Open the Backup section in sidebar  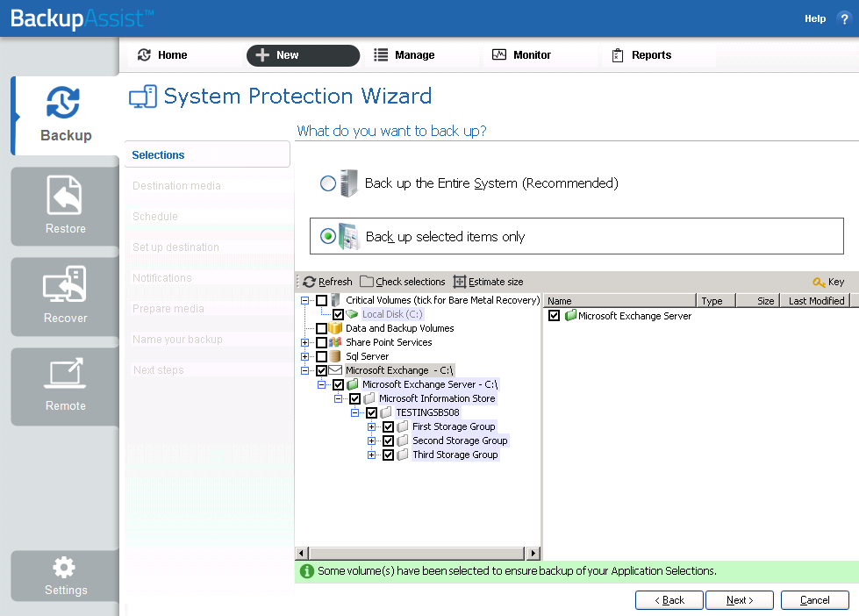click(66, 116)
